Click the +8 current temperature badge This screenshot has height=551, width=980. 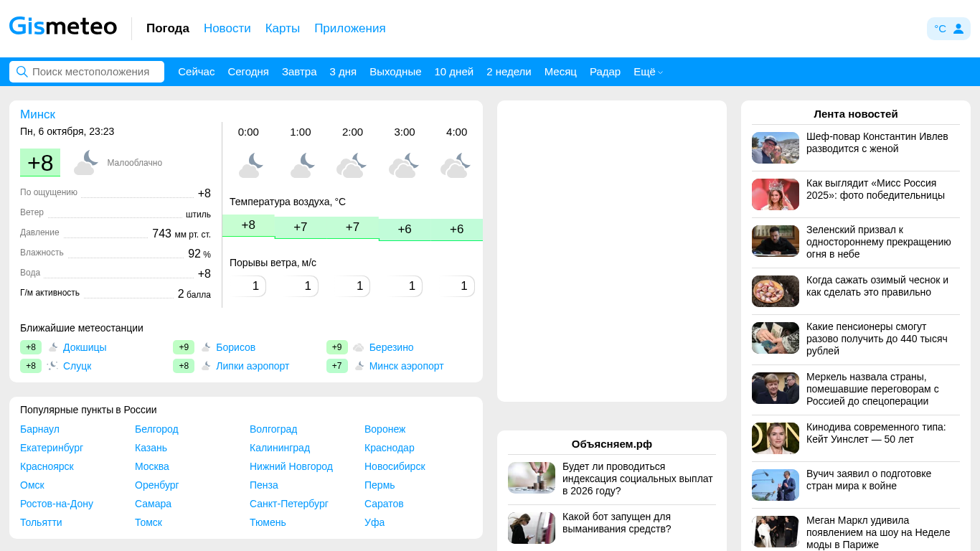[40, 162]
